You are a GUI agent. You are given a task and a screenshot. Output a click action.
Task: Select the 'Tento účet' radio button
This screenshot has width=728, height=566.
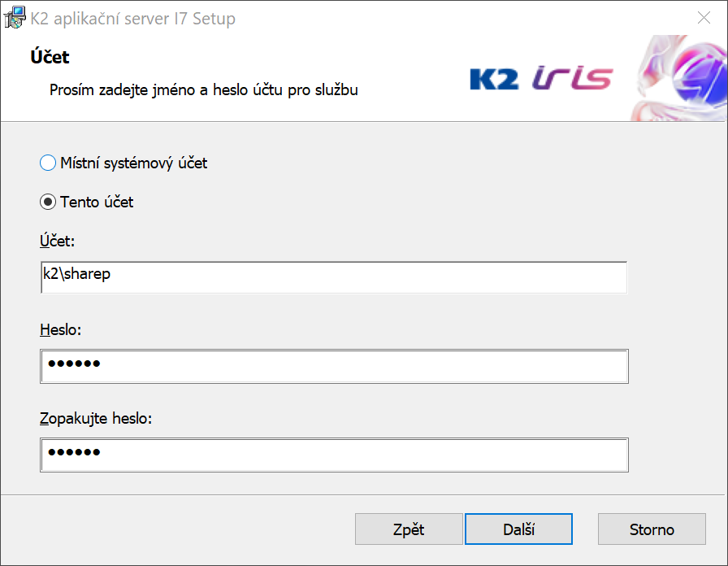(48, 202)
